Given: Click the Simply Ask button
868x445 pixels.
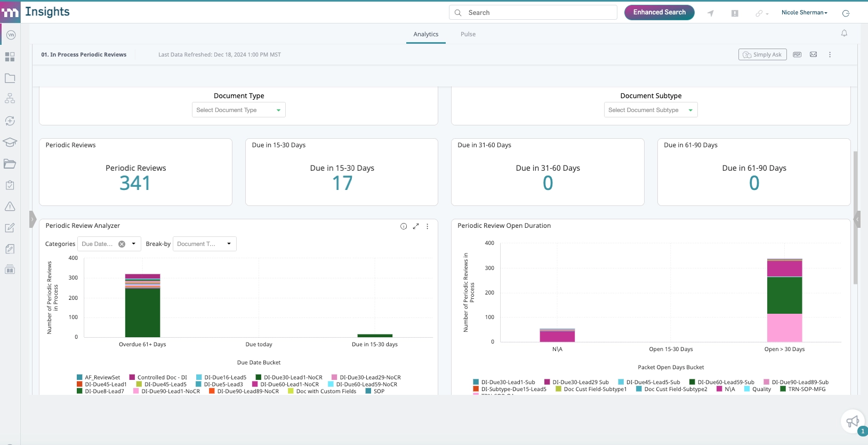Looking at the screenshot, I should coord(762,54).
